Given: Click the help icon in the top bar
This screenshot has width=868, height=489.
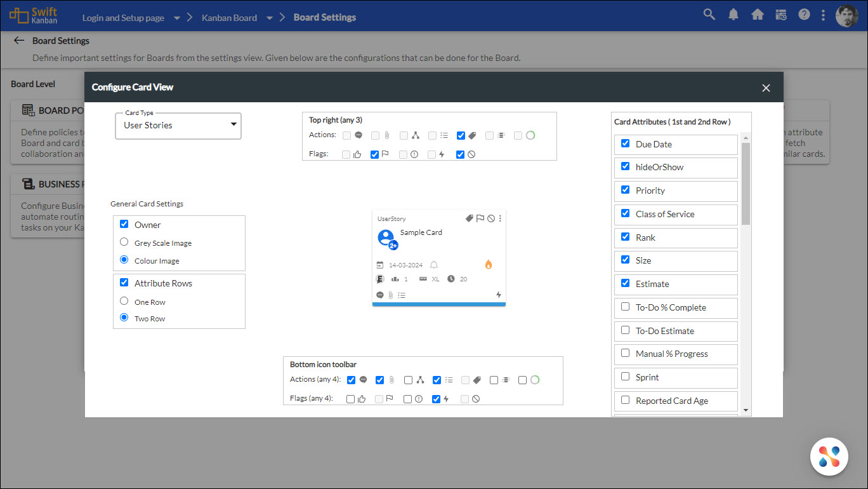Looking at the screenshot, I should tap(804, 13).
